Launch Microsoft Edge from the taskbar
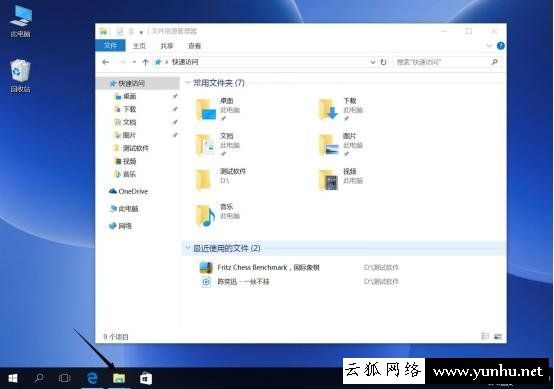Image resolution: width=554 pixels, height=389 pixels. coord(92,378)
